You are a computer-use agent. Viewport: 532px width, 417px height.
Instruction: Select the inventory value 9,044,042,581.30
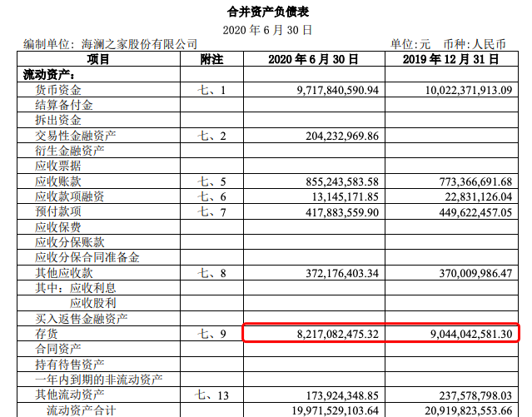pyautogui.click(x=471, y=335)
